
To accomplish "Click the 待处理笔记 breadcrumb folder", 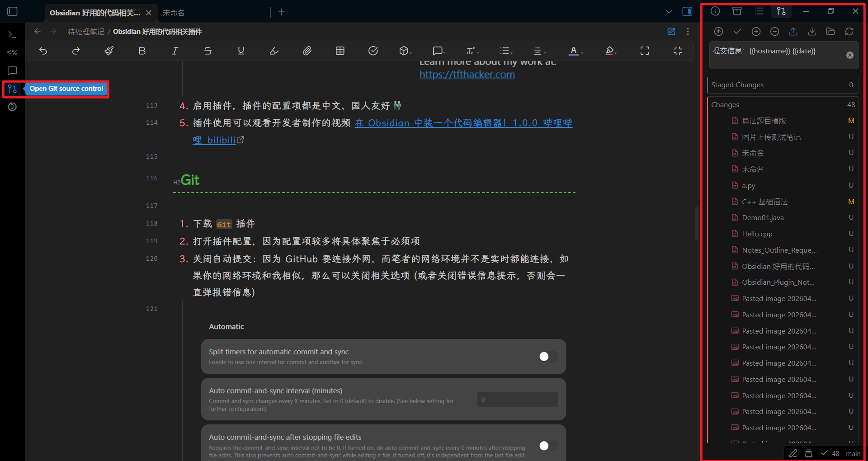I will pos(86,32).
